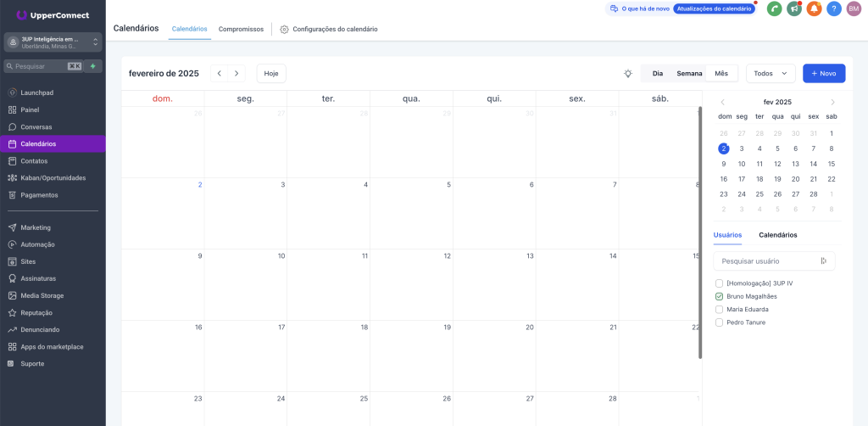Viewport: 868px width, 426px height.
Task: Check the Maria Eduarda user checkbox
Action: [720, 309]
